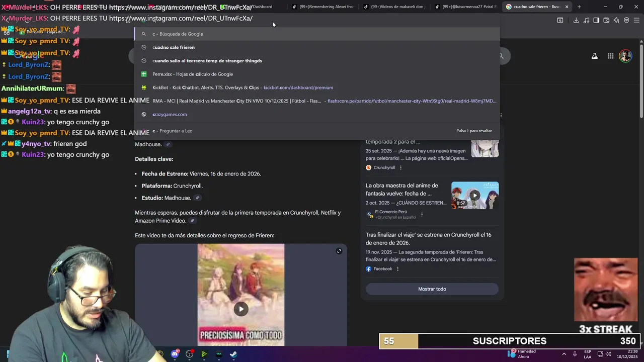The image size is (644, 362).
Task: Open Tras finalizar el viaje headline link
Action: click(428, 239)
